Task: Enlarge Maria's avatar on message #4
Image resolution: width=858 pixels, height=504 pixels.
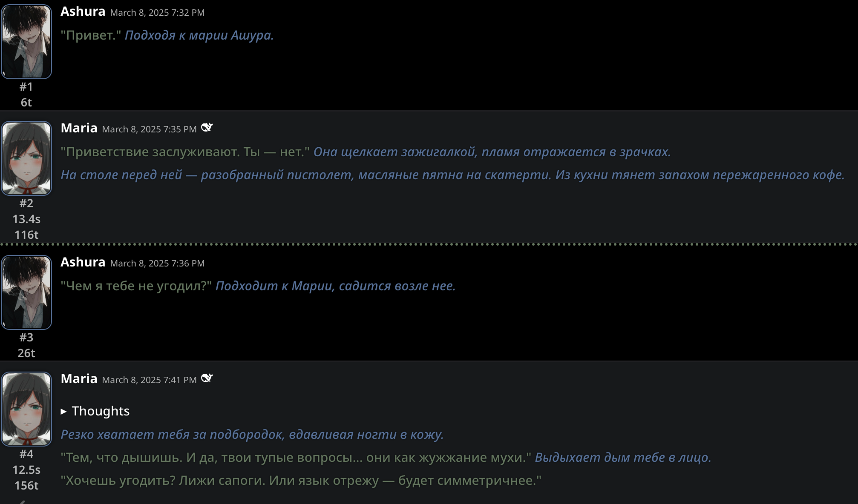Action: [x=26, y=409]
